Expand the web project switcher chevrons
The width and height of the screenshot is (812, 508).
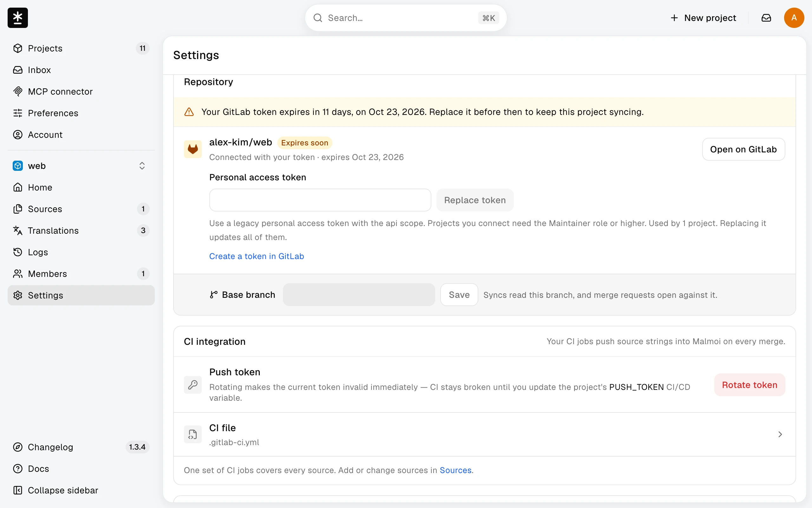[142, 166]
